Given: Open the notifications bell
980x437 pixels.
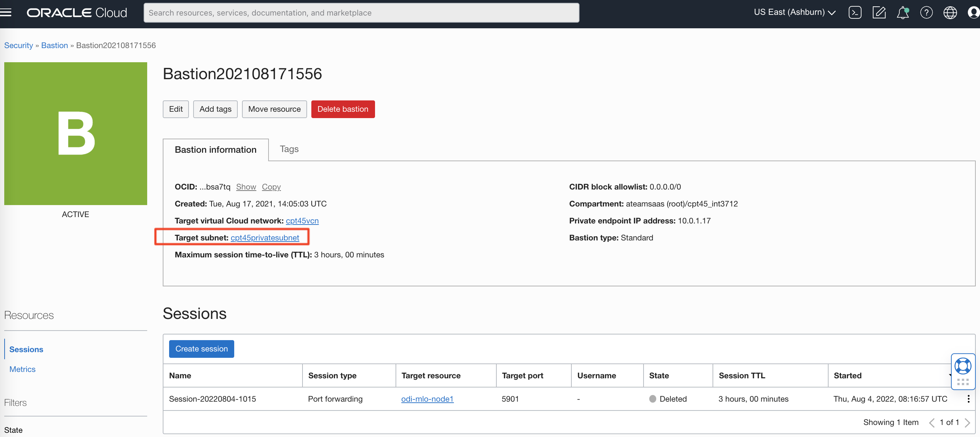Looking at the screenshot, I should [903, 12].
